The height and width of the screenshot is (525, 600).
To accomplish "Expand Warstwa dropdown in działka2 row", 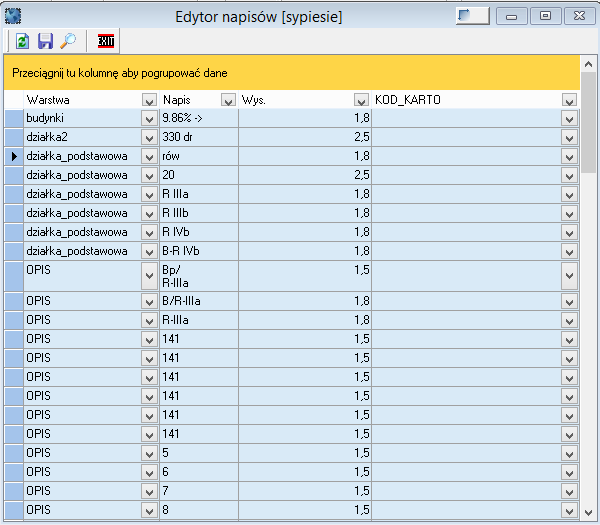I will [x=149, y=137].
